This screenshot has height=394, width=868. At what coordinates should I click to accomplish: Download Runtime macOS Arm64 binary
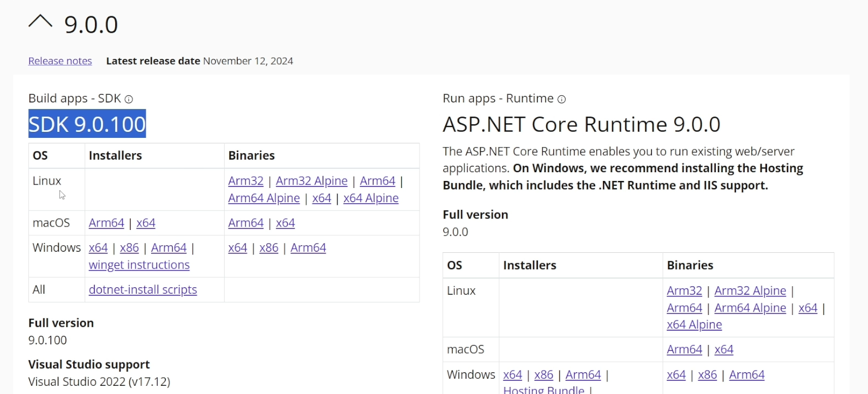684,350
